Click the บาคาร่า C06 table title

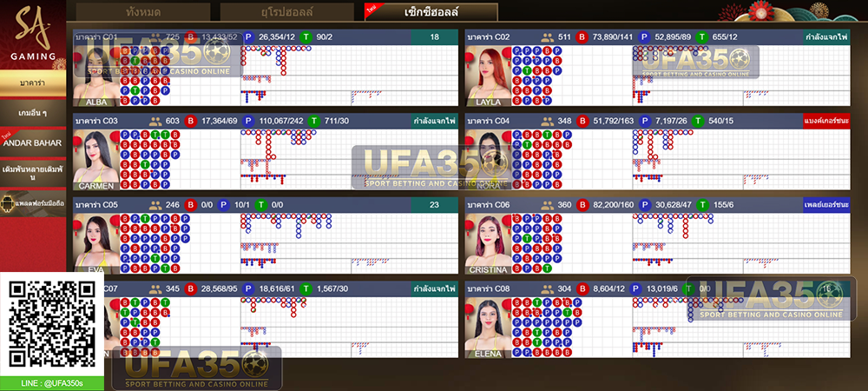pos(488,205)
